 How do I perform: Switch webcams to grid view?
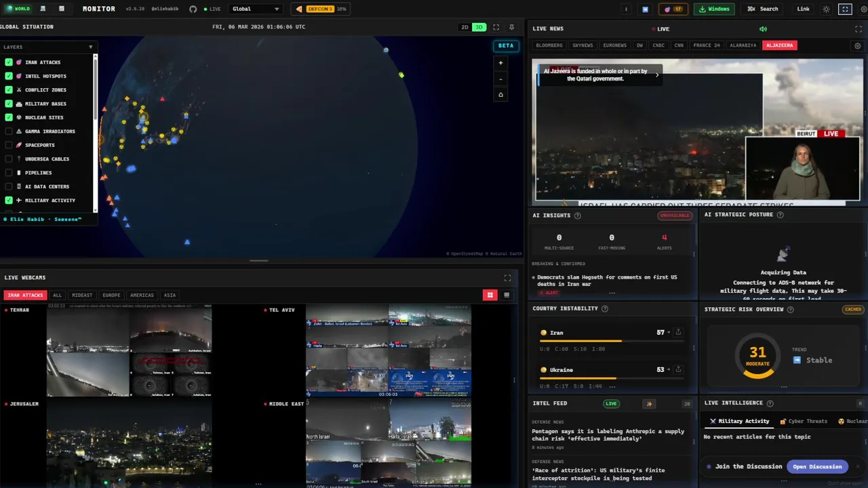coord(490,295)
